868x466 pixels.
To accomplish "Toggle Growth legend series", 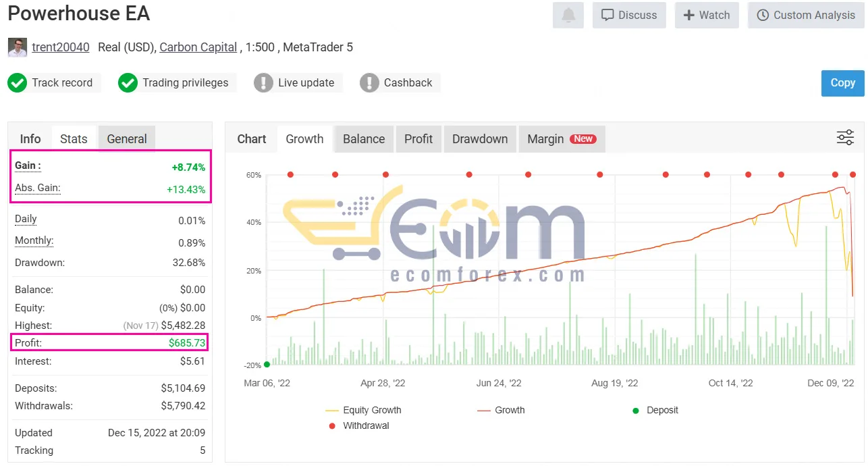I will 501,410.
